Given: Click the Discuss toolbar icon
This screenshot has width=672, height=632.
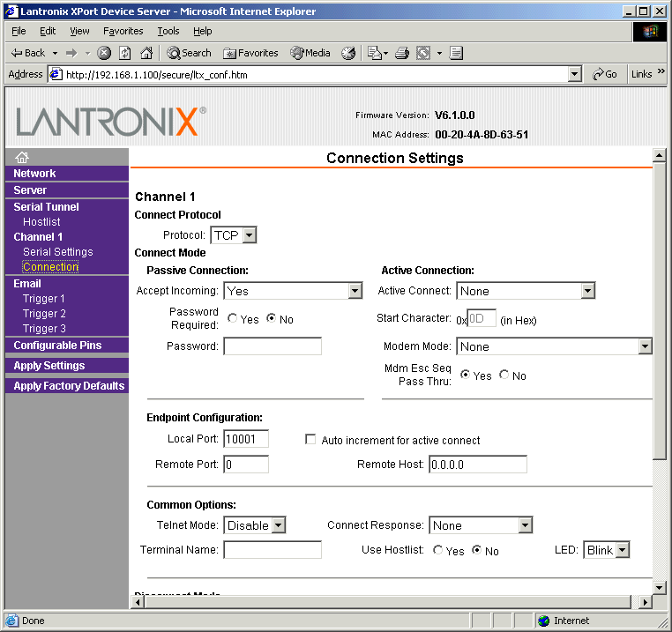Looking at the screenshot, I should [x=456, y=53].
